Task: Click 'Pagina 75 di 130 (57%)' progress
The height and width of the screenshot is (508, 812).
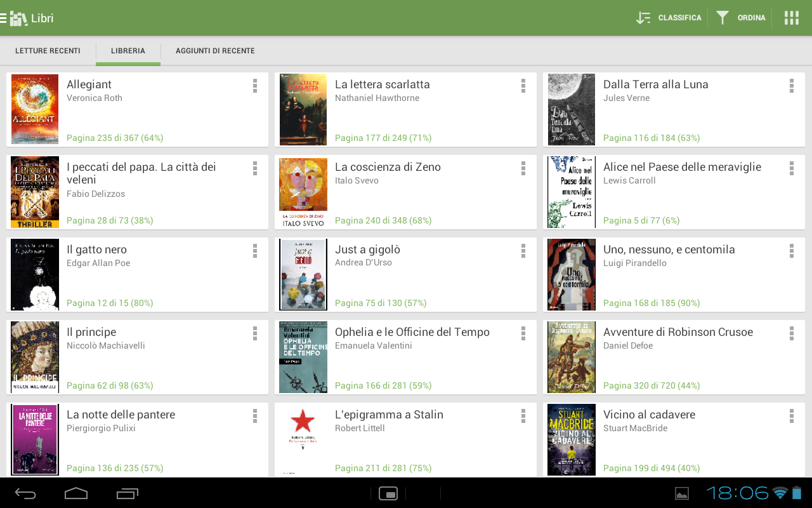Action: click(x=381, y=303)
